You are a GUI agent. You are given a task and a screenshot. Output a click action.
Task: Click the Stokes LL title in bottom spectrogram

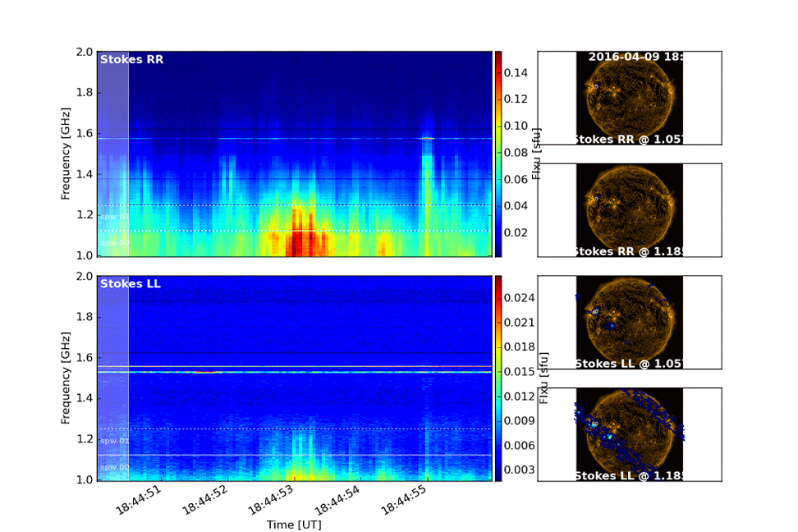[131, 285]
